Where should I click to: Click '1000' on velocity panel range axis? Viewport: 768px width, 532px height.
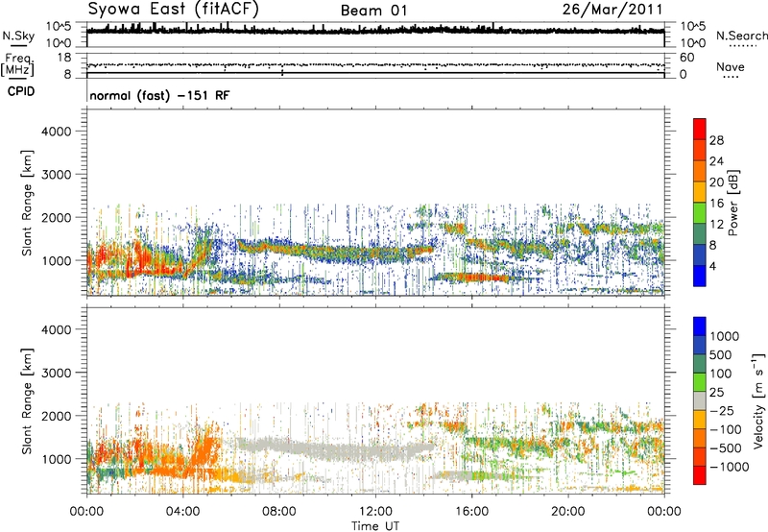tap(57, 459)
